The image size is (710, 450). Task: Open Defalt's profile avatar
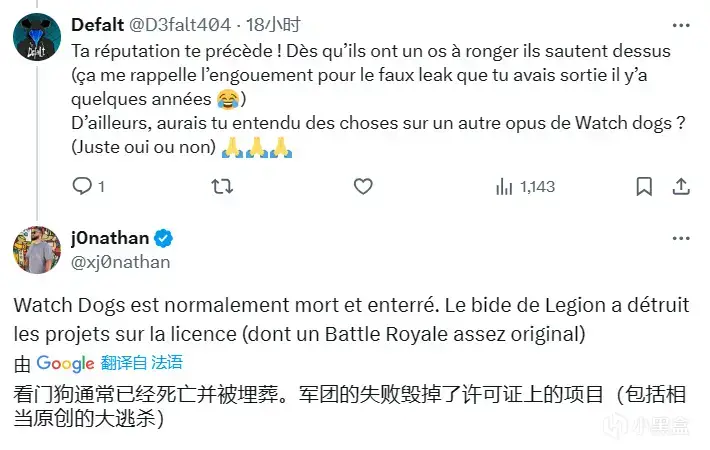tap(37, 37)
